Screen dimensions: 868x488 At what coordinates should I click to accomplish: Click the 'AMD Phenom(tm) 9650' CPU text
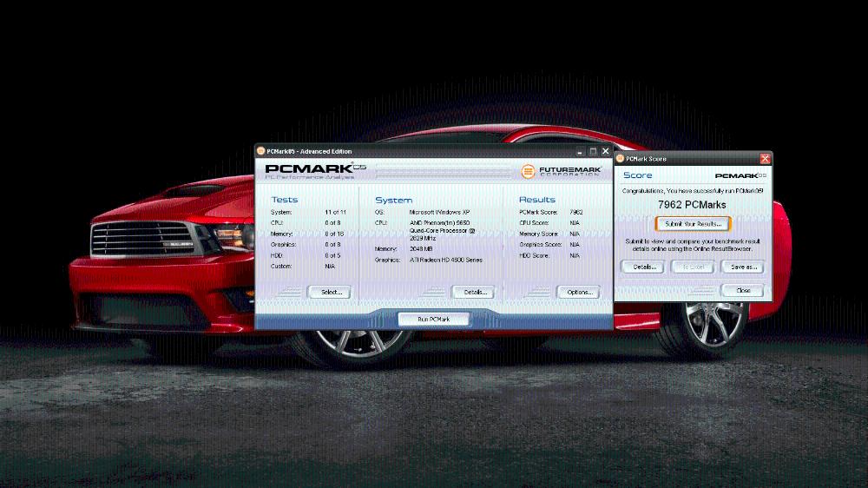click(439, 222)
